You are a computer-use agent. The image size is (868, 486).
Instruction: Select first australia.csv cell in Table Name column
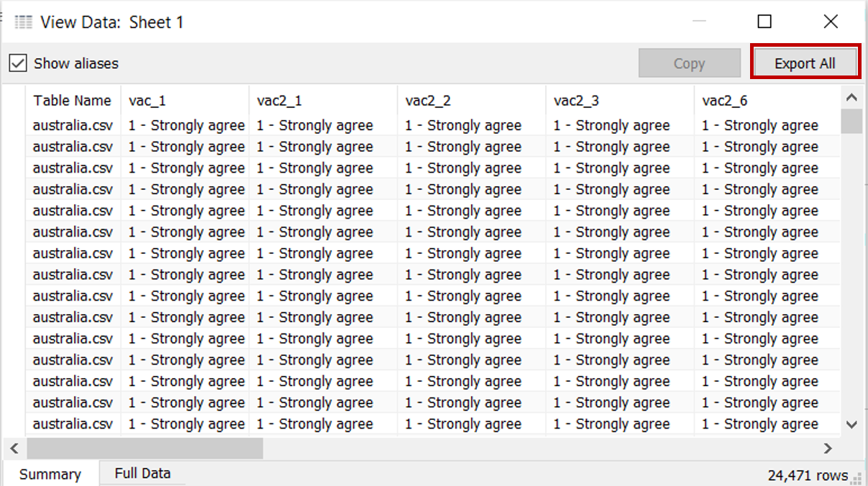click(73, 126)
